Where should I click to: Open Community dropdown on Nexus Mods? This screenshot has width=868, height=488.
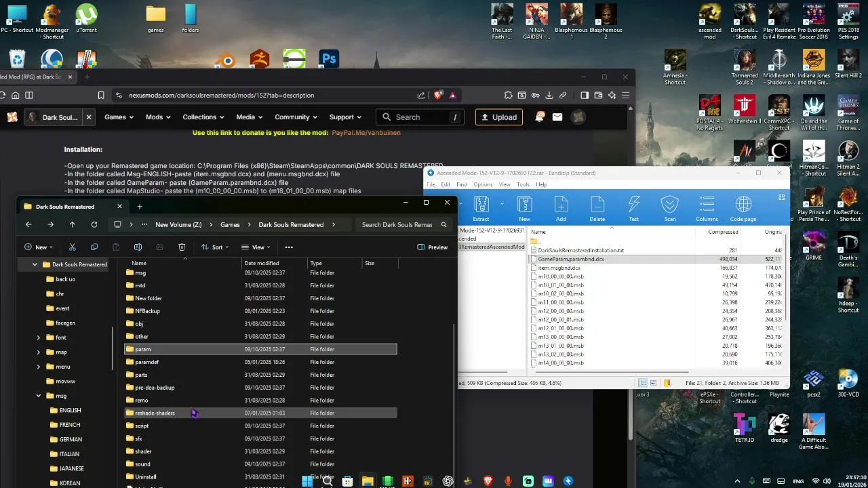(296, 117)
